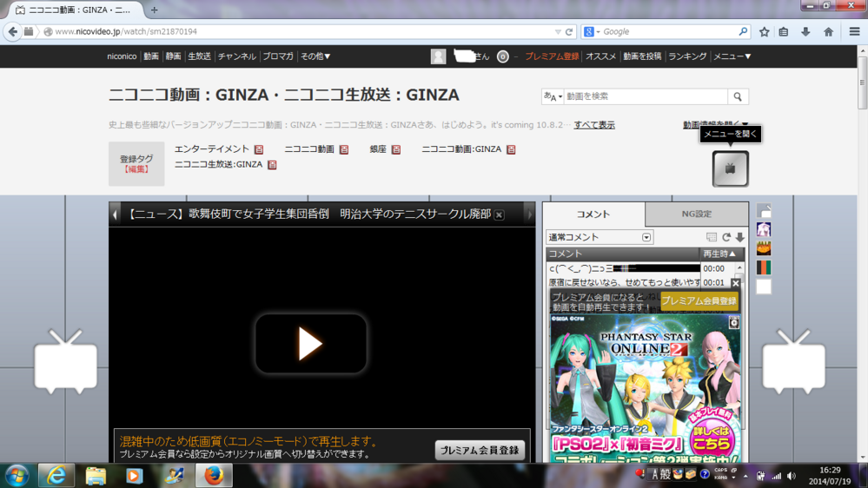
Task: Open the Firefox downloads arrow
Action: click(805, 31)
